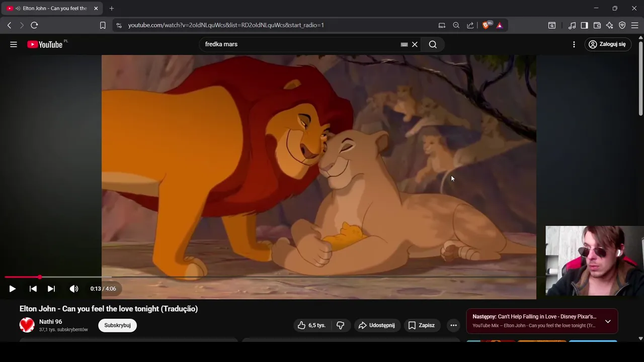Click the 0:13 / 4:06 time display

(x=103, y=289)
